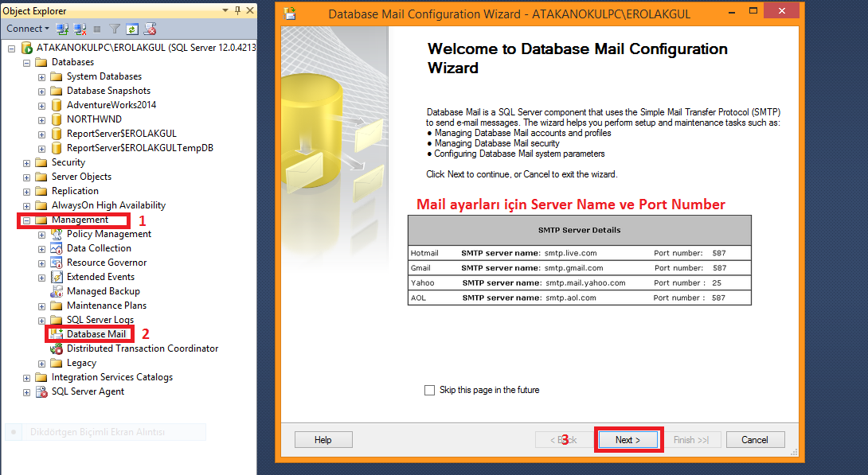The image size is (868, 475).
Task: Expand the SQL Server Agent node
Action: (26, 391)
